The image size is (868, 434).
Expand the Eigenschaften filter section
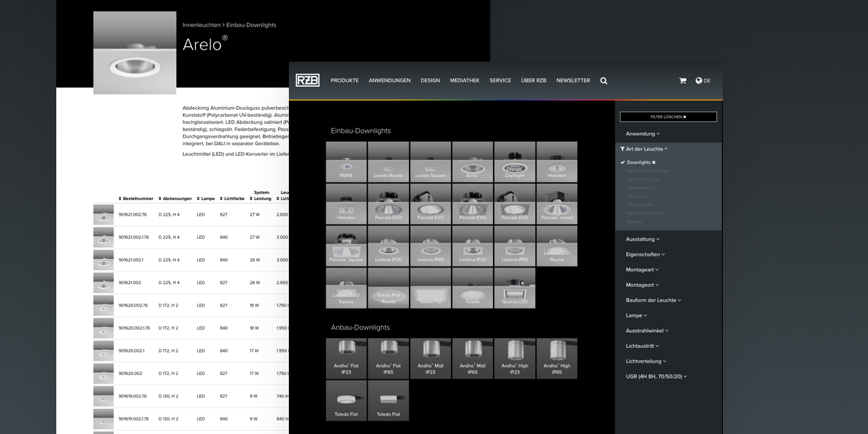[645, 254]
